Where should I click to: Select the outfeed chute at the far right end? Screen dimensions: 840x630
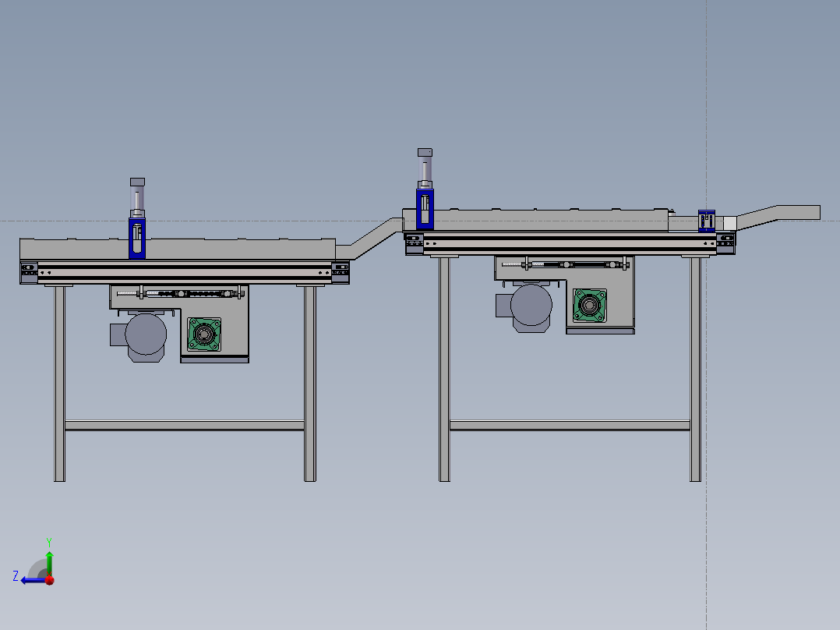coord(778,216)
